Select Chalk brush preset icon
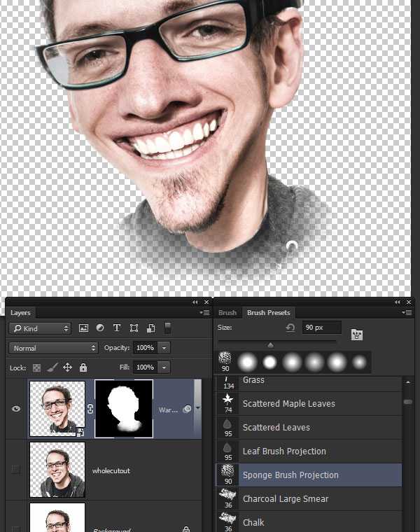Image resolution: width=420 pixels, height=532 pixels. click(227, 522)
